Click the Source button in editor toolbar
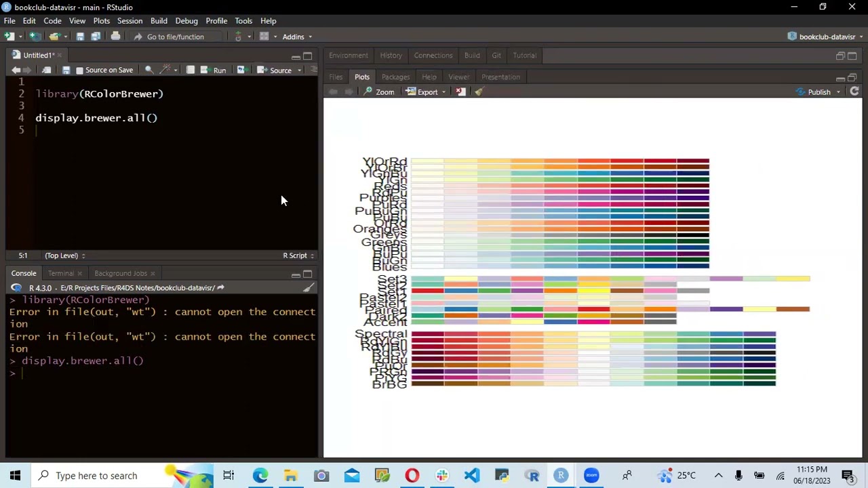 [275, 70]
